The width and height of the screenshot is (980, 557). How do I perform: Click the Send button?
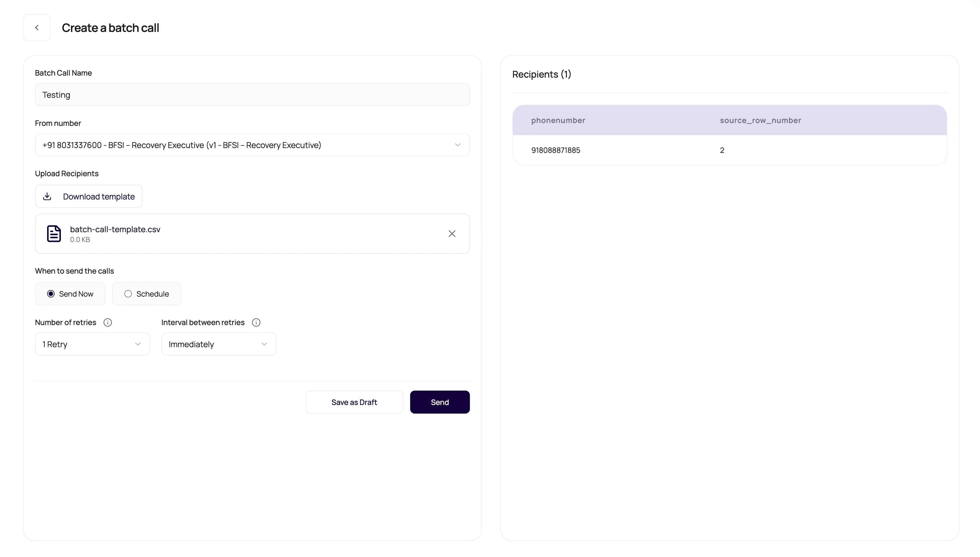[x=439, y=402]
